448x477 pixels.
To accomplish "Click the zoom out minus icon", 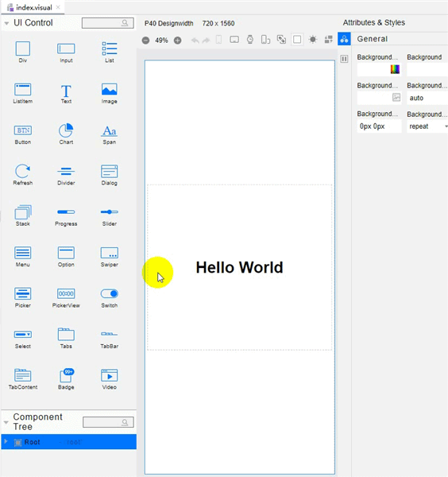I will [146, 41].
